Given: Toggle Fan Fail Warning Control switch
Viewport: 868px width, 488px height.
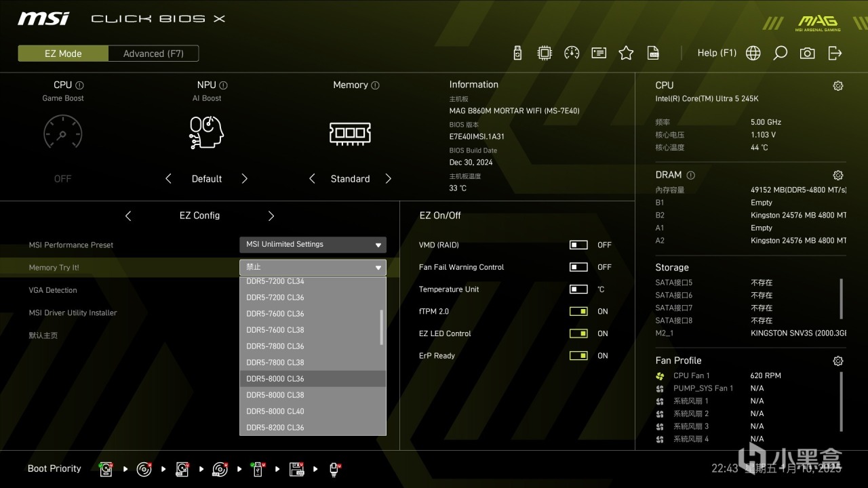Looking at the screenshot, I should click(578, 267).
